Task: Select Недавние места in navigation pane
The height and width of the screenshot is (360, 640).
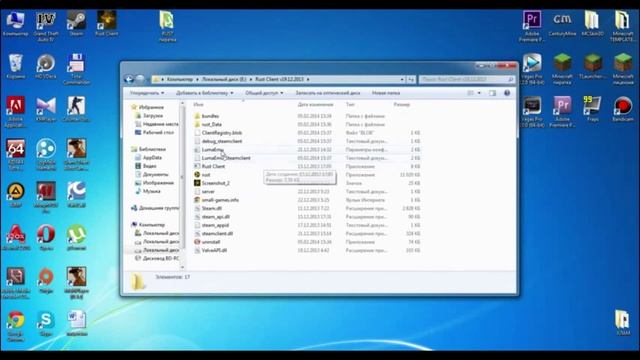Action: tap(157, 124)
